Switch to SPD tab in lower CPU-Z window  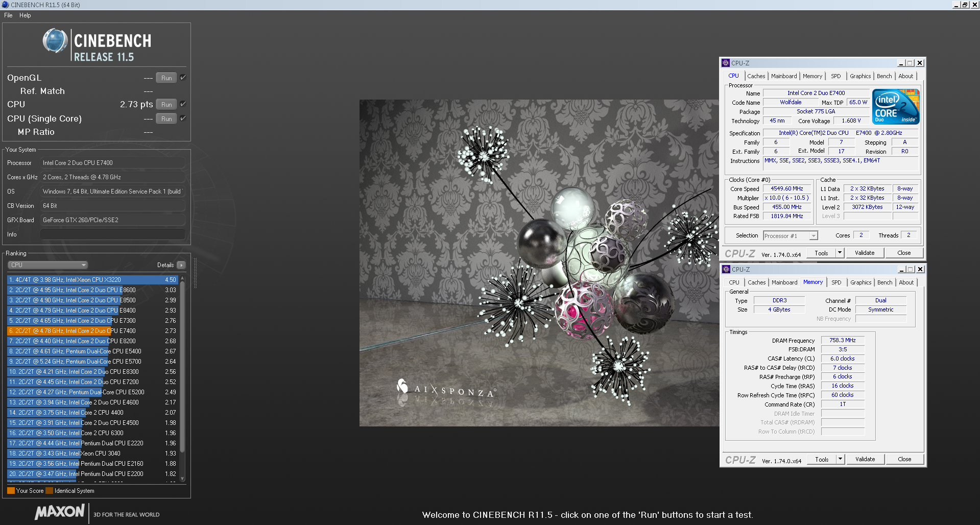coord(836,282)
